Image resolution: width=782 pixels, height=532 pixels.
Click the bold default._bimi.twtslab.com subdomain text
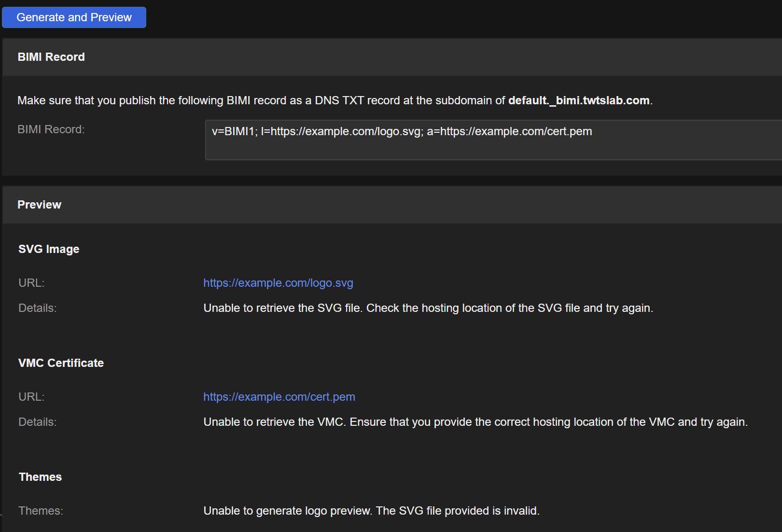pos(579,100)
